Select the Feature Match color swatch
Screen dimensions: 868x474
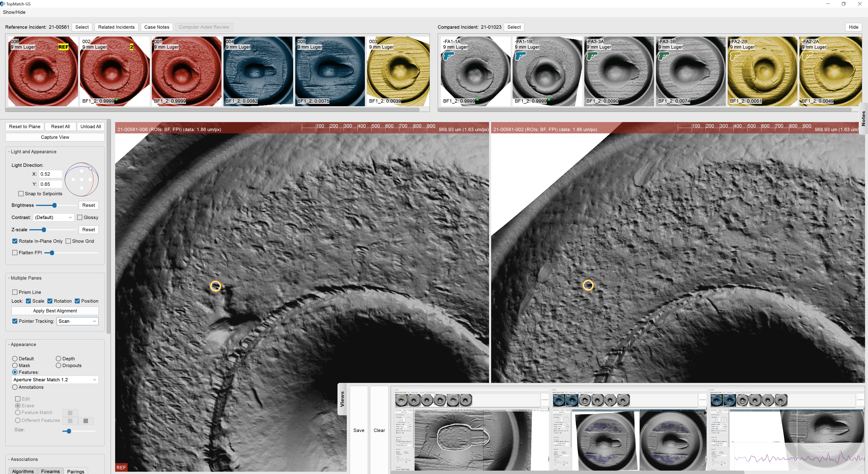70,413
